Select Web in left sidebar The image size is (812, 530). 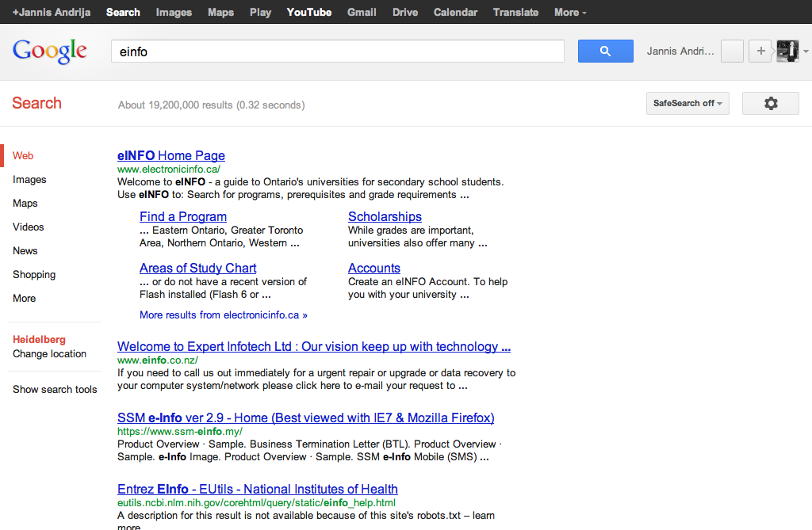23,155
